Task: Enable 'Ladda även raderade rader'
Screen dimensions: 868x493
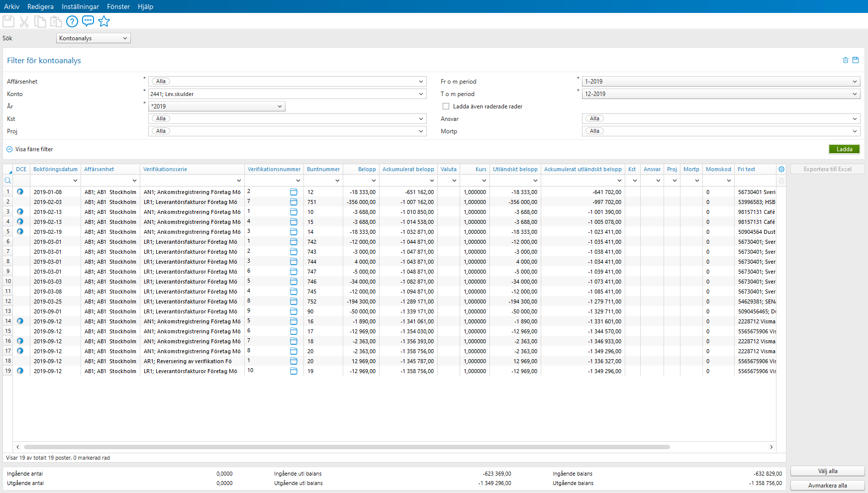Action: [x=446, y=106]
